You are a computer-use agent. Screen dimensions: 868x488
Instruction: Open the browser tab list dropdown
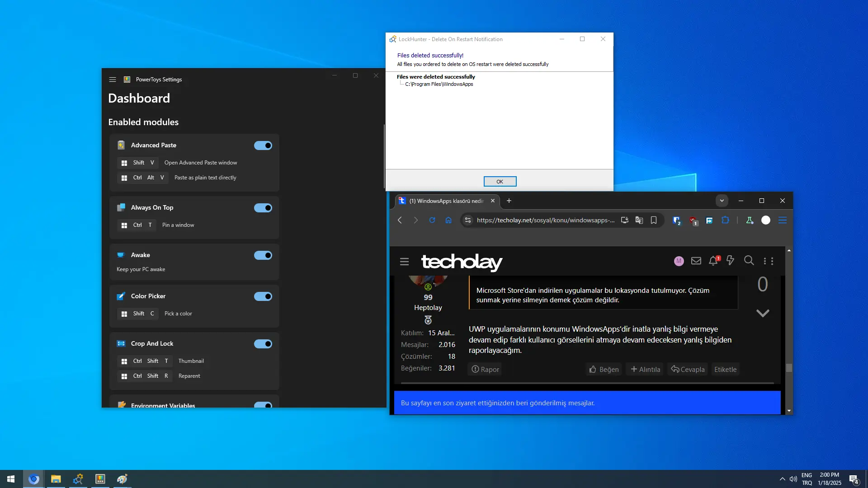tap(722, 201)
